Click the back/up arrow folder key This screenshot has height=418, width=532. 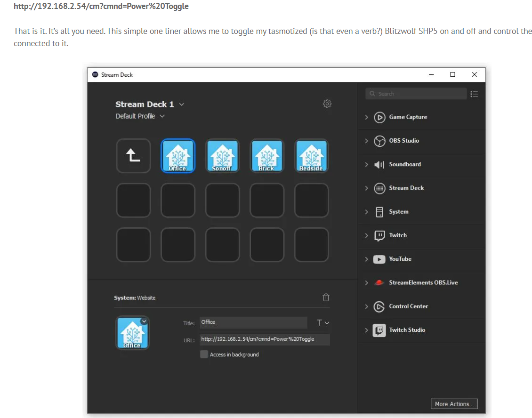[133, 156]
